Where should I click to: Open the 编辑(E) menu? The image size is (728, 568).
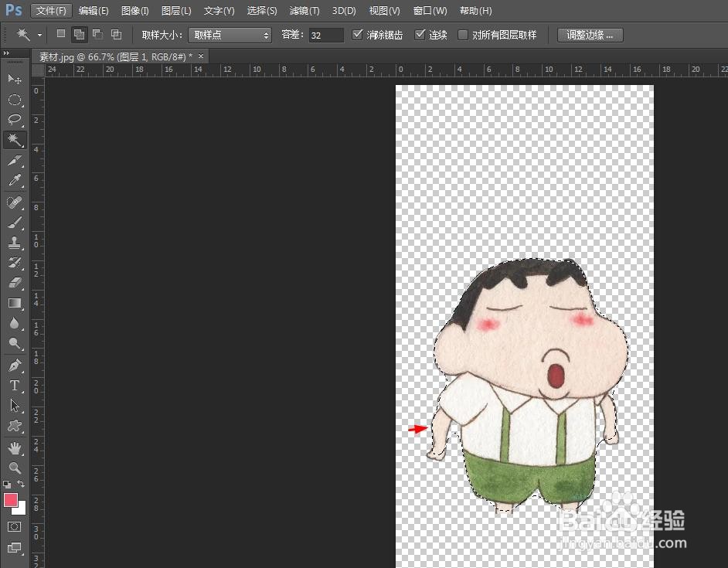[x=94, y=11]
